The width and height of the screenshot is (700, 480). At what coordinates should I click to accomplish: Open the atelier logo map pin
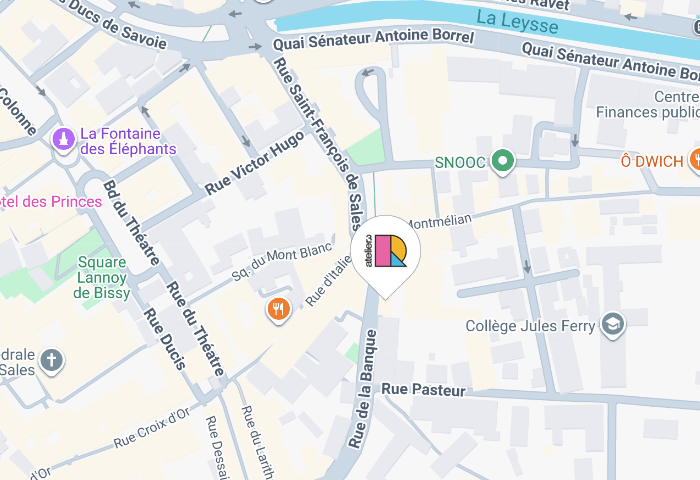(386, 255)
